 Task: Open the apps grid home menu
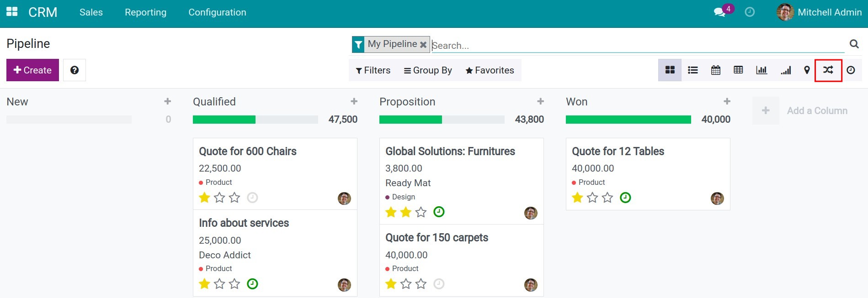click(x=12, y=12)
